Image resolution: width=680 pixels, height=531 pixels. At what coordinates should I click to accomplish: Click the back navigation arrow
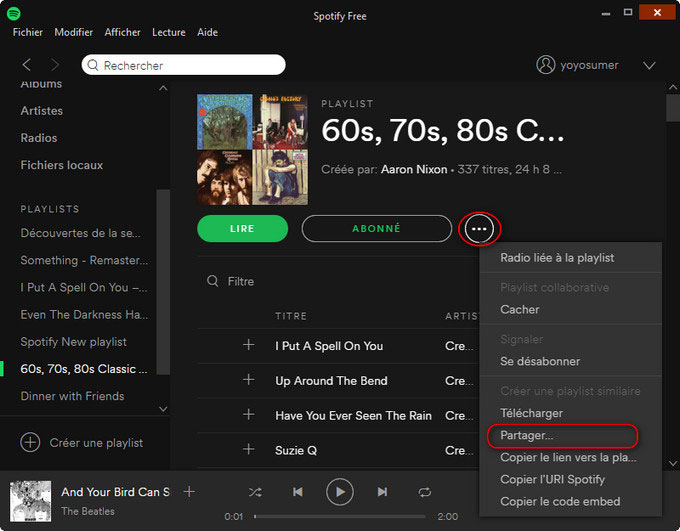27,65
